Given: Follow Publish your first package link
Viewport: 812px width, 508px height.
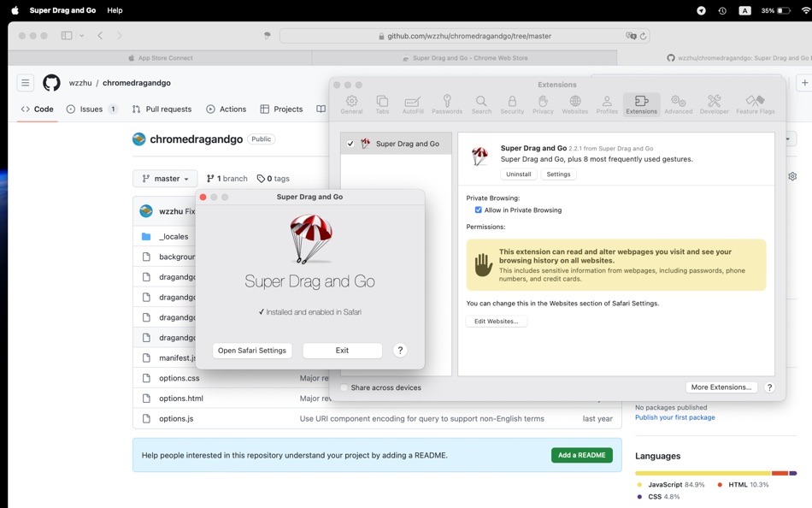Looking at the screenshot, I should point(674,417).
